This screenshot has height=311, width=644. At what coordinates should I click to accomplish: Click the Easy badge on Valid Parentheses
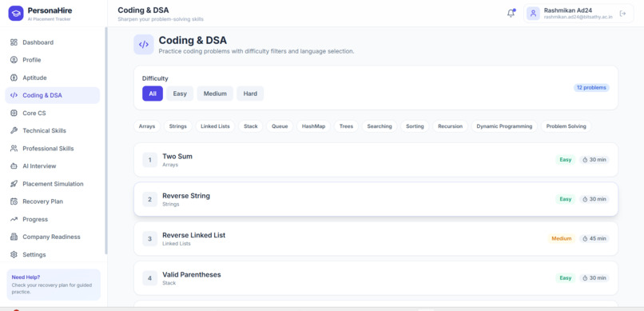coord(566,278)
